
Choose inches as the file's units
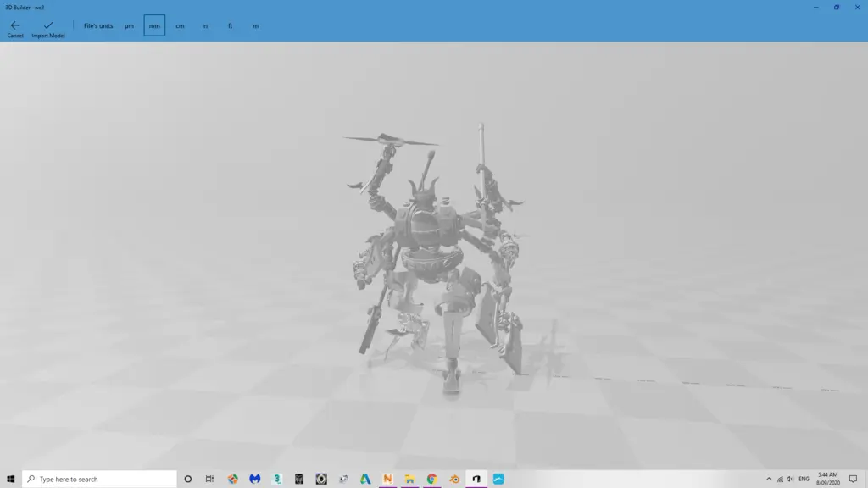coord(204,25)
